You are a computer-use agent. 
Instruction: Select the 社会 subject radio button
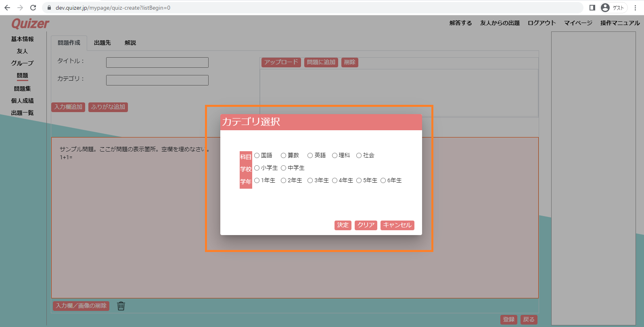click(359, 156)
